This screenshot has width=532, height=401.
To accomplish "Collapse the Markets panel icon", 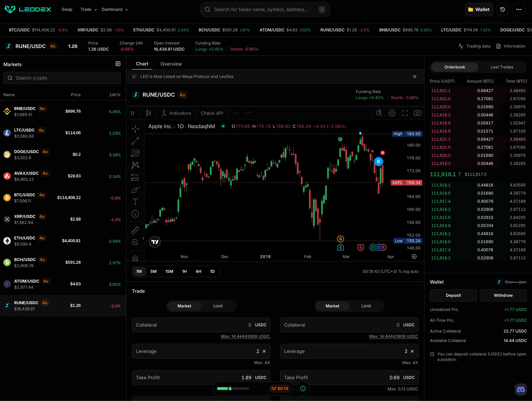I will pyautogui.click(x=118, y=64).
